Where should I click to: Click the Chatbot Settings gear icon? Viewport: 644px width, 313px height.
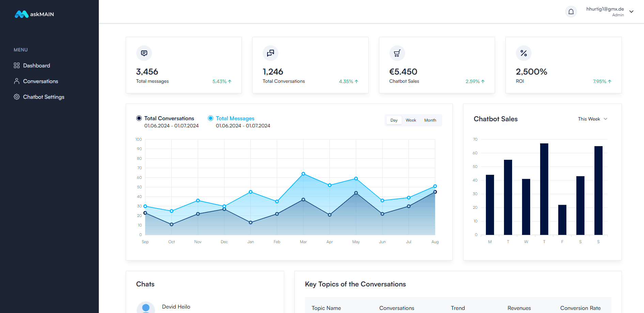pyautogui.click(x=16, y=97)
